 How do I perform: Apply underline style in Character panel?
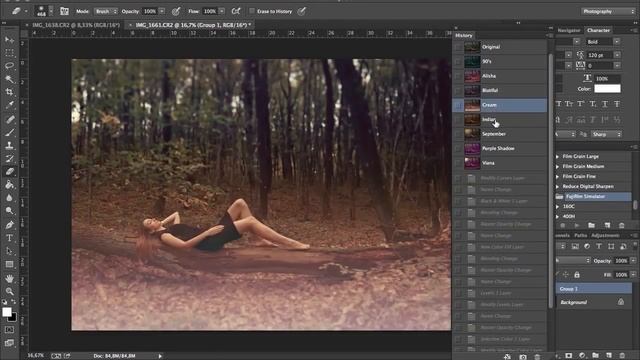(605, 104)
